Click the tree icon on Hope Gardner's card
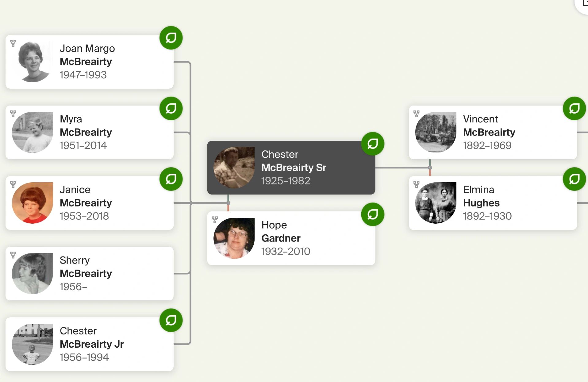 click(x=215, y=220)
